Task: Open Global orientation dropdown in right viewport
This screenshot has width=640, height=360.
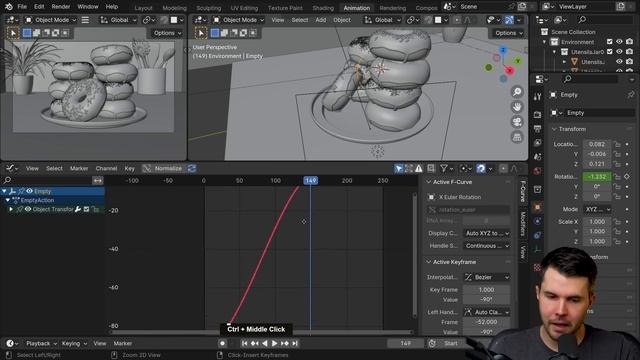Action: point(382,20)
